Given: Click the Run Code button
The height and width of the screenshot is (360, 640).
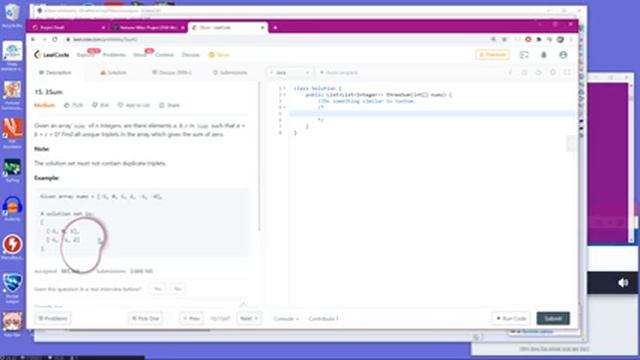Looking at the screenshot, I should [511, 318].
